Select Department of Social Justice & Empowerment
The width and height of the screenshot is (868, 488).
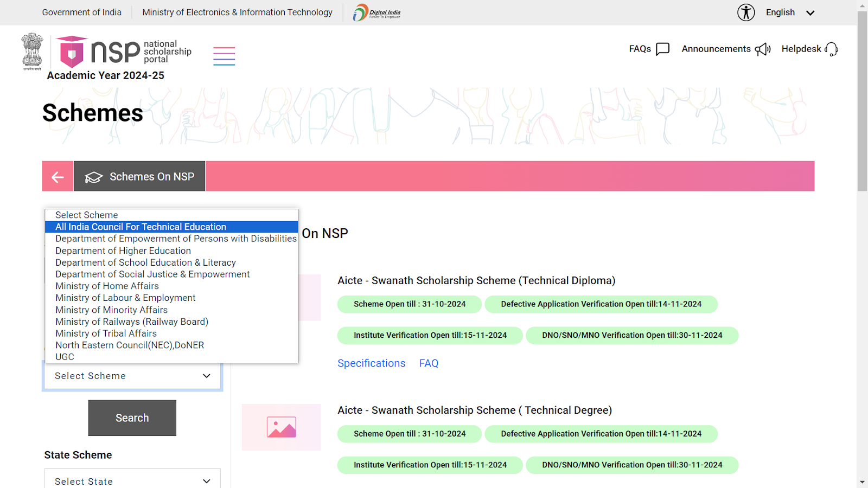coord(171,274)
